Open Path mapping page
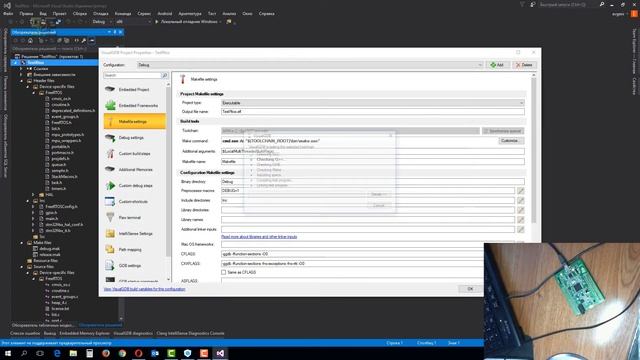Image resolution: width=640 pixels, height=360 pixels. [135, 249]
